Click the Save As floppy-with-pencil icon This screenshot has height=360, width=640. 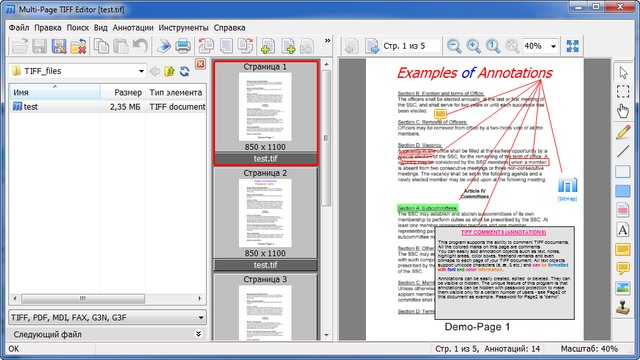59,46
